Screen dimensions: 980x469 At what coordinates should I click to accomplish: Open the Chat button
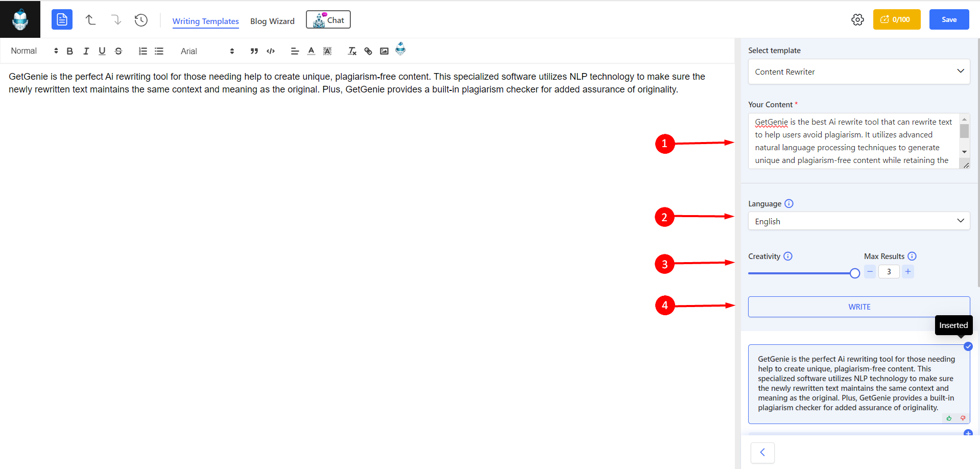(x=328, y=20)
